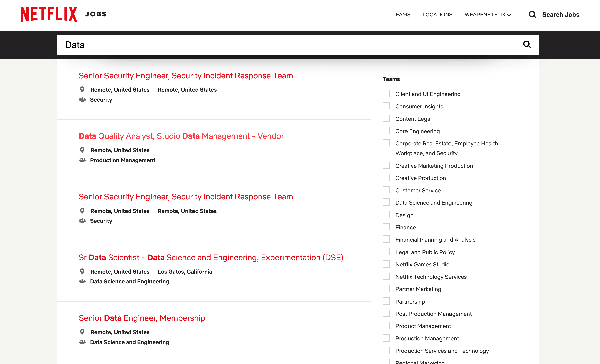Click the location pin icon under Senior Data Engineer
600x364 pixels.
coord(82,332)
